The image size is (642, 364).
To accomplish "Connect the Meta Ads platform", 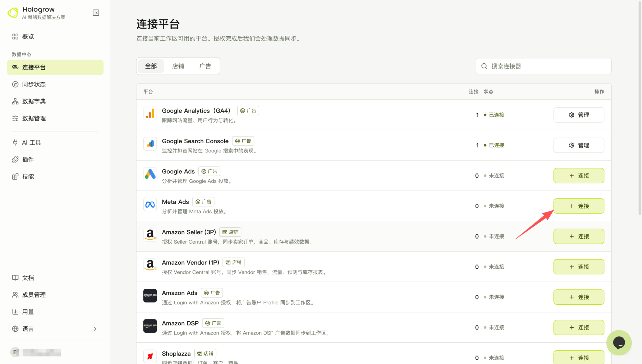I will (x=579, y=206).
